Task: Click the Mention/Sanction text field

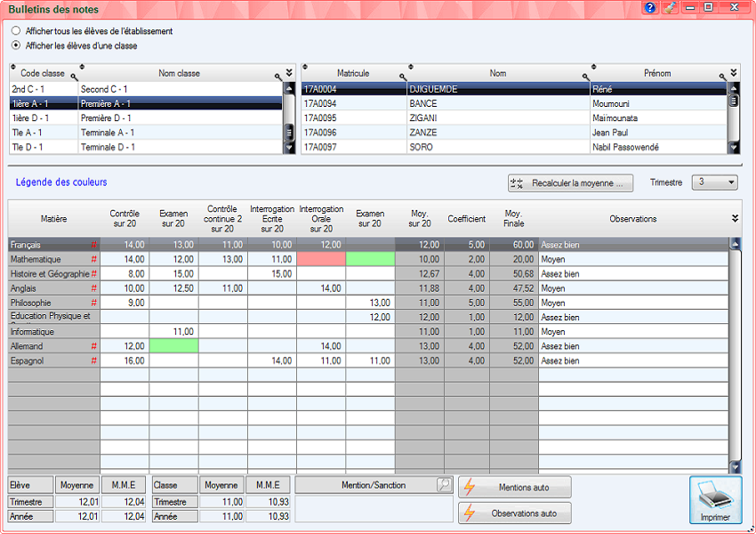Action: [374, 509]
